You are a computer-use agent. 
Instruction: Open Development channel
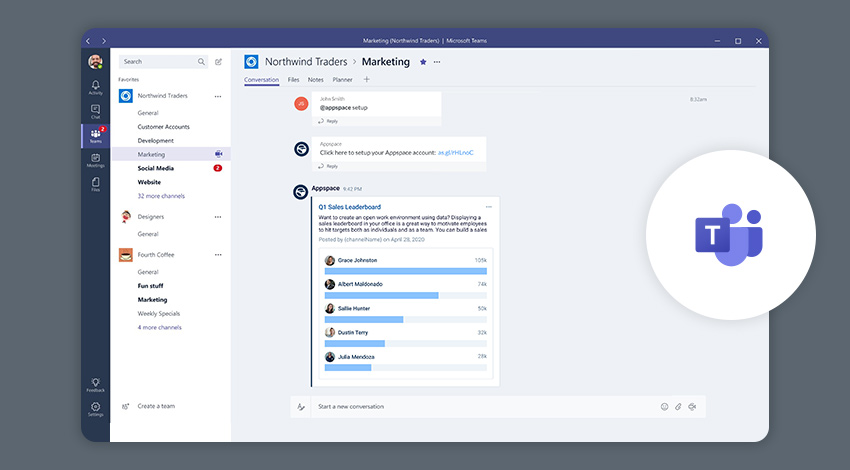156,140
